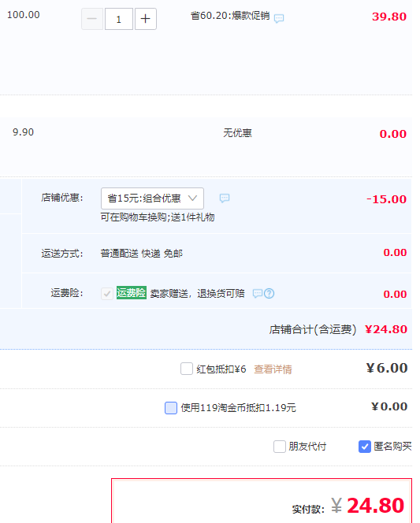Click the quantity input field showing 1
The image size is (420, 523).
119,19
